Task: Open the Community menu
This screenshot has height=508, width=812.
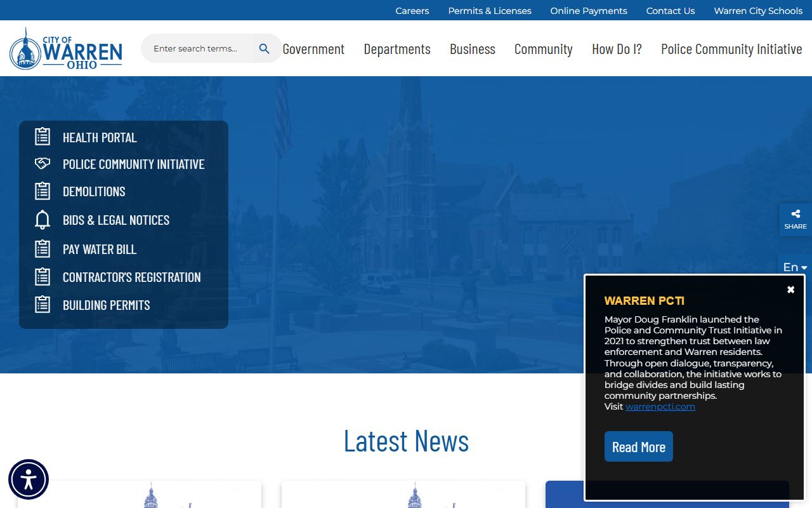Action: [x=544, y=49]
